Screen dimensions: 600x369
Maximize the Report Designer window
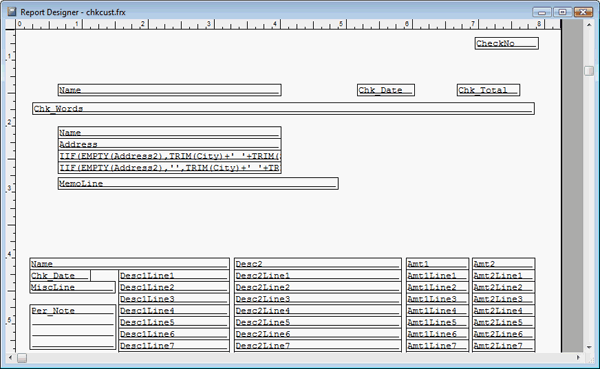(x=562, y=12)
